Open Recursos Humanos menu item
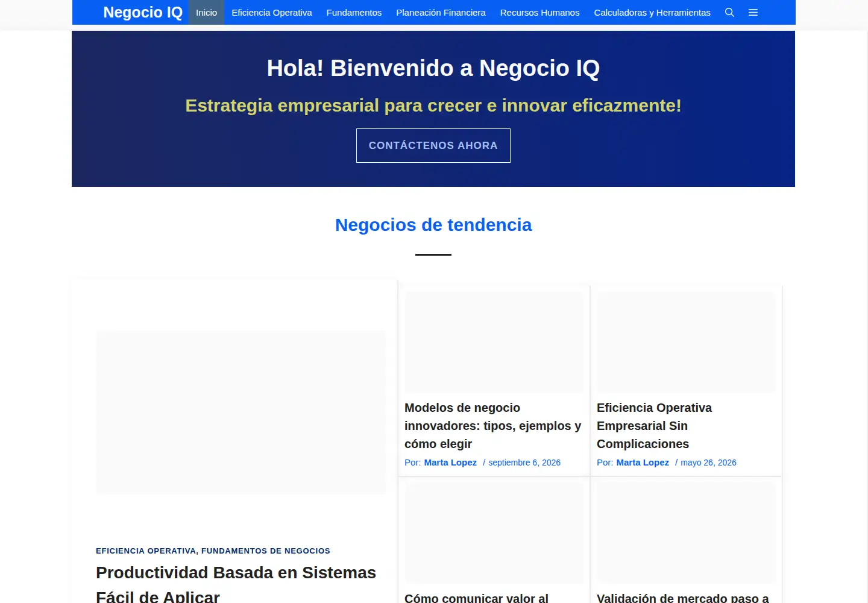 coord(539,12)
